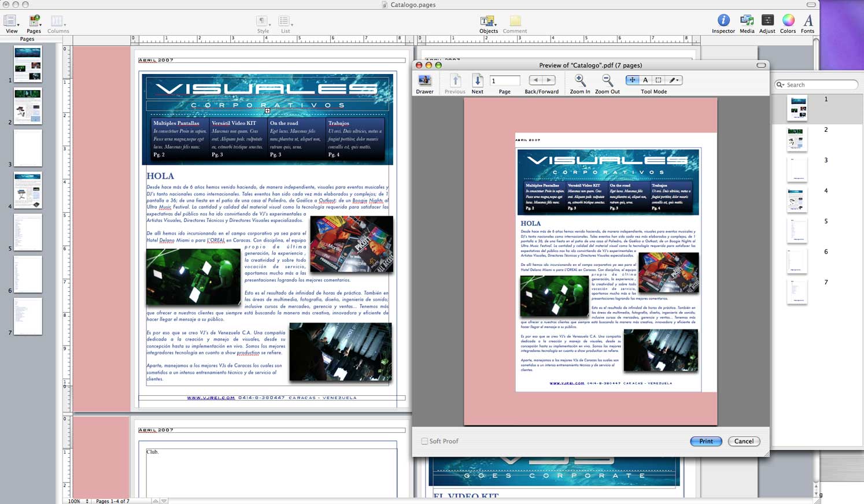864x504 pixels.
Task: Click the next page down arrow at bottom
Action: [164, 501]
